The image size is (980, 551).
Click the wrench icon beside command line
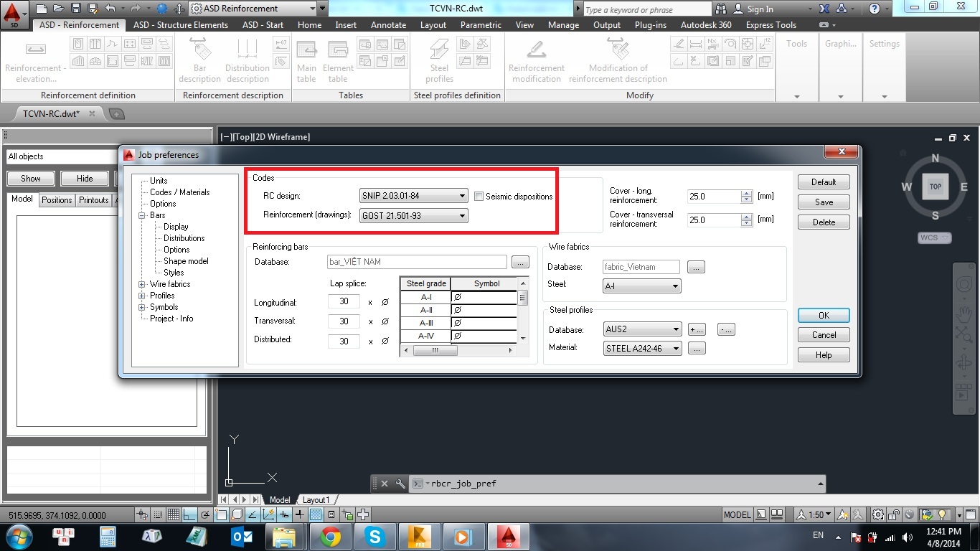pos(400,484)
